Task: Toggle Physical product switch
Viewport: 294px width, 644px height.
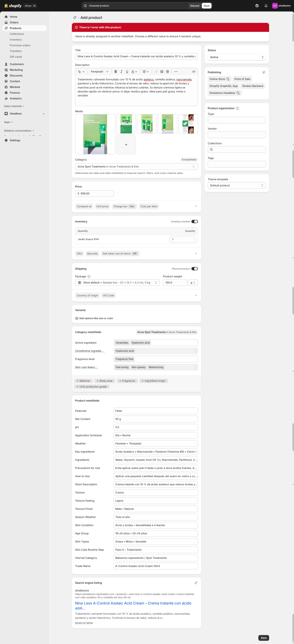Action: (194, 269)
